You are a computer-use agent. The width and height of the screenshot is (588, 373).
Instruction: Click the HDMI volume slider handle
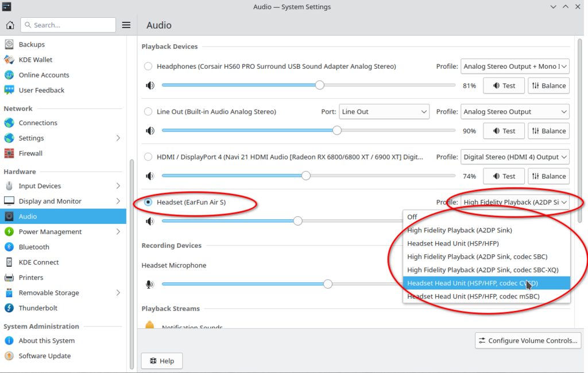pos(306,176)
